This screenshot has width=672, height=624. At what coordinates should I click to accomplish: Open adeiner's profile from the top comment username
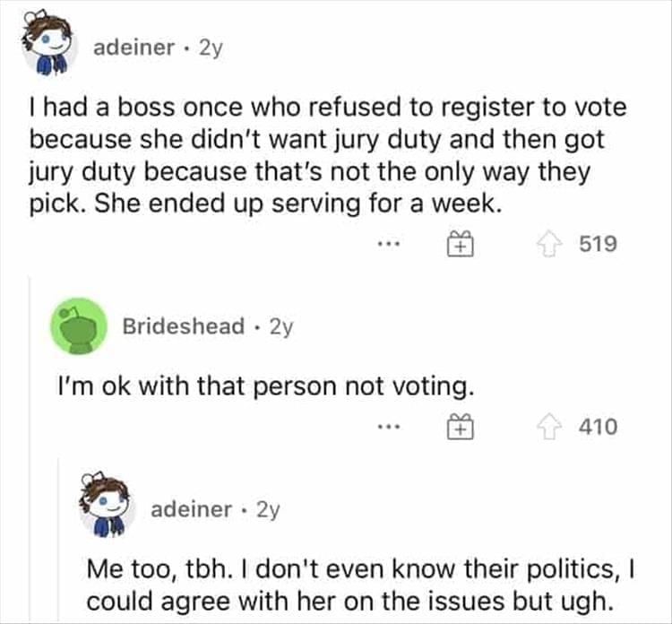click(134, 48)
